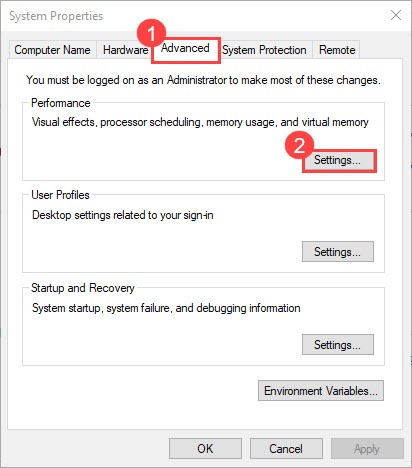Go to the System Protection tab
The width and height of the screenshot is (412, 468).
click(264, 50)
